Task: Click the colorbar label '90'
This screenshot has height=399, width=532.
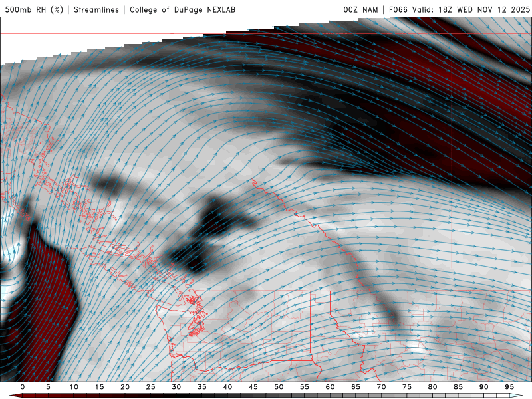Action: [483, 387]
